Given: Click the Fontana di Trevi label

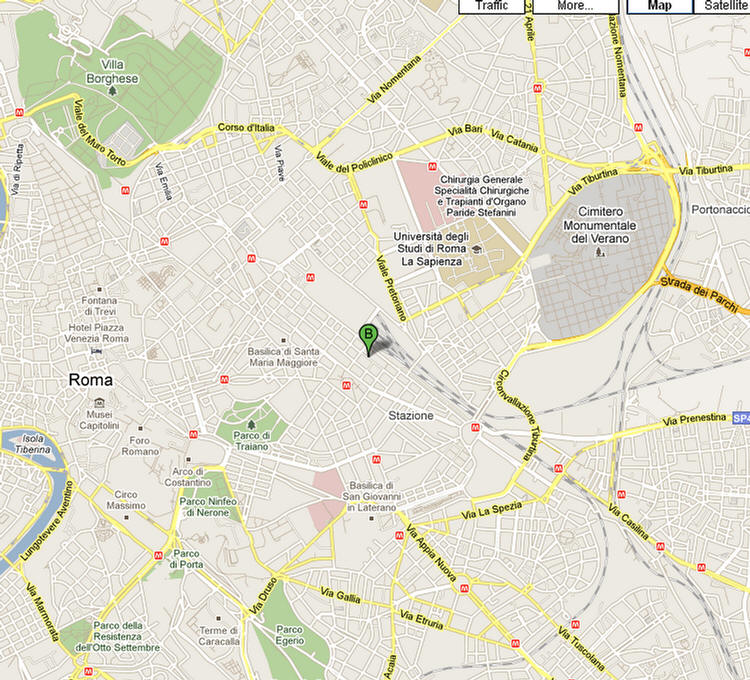Looking at the screenshot, I should pyautogui.click(x=99, y=307).
